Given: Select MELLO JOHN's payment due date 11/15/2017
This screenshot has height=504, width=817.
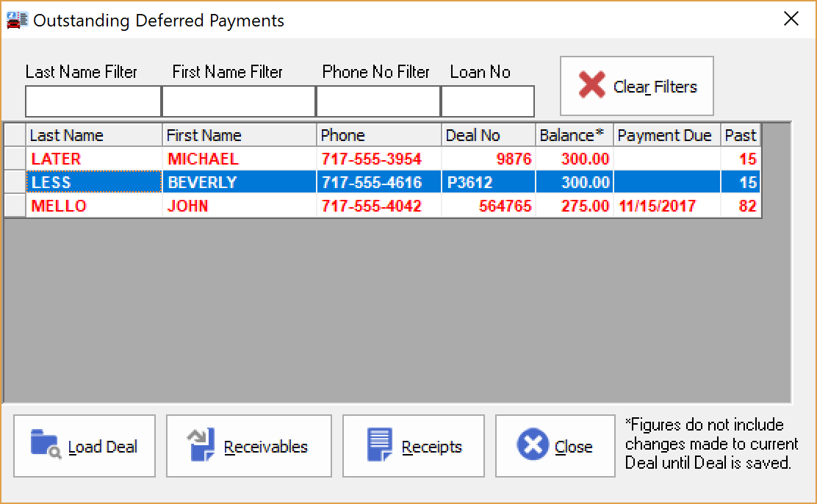Looking at the screenshot, I should [657, 206].
